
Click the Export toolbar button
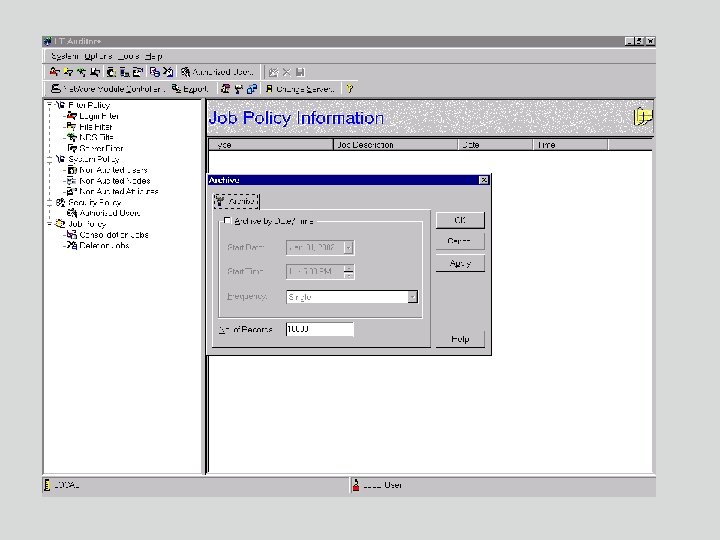point(190,89)
